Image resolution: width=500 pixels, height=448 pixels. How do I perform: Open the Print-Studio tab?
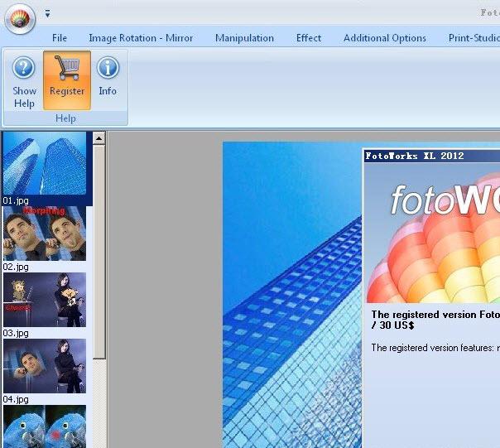(474, 38)
